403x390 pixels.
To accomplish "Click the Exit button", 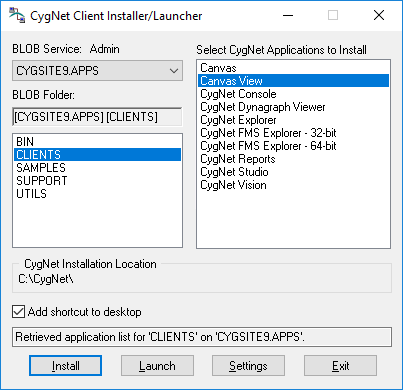I will [340, 366].
